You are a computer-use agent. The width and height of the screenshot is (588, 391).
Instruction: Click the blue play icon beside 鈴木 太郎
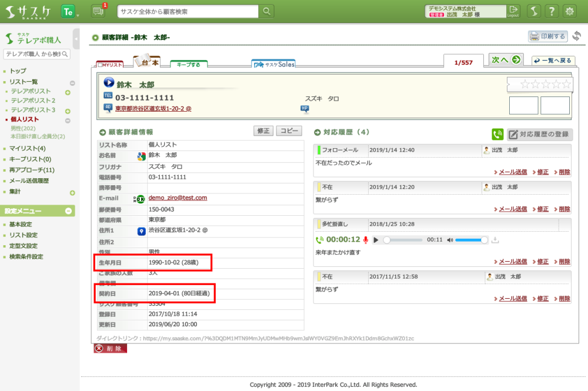[109, 82]
